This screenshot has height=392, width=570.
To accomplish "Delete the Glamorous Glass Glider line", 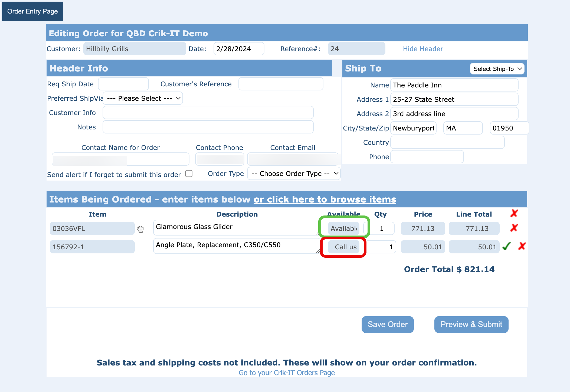I will (x=514, y=228).
